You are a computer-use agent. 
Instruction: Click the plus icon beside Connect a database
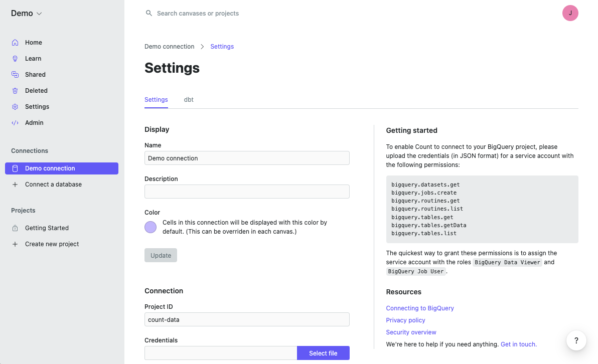pyautogui.click(x=15, y=185)
